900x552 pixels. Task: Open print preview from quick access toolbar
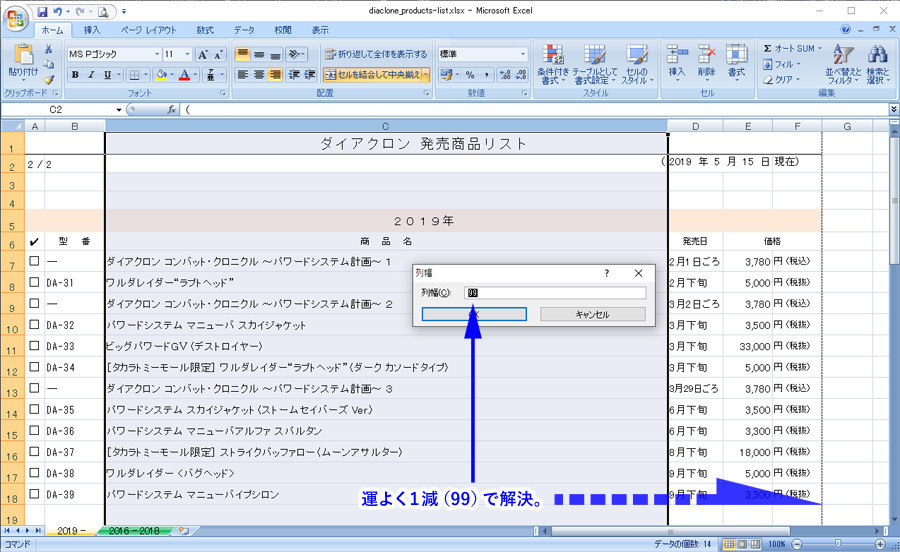103,11
